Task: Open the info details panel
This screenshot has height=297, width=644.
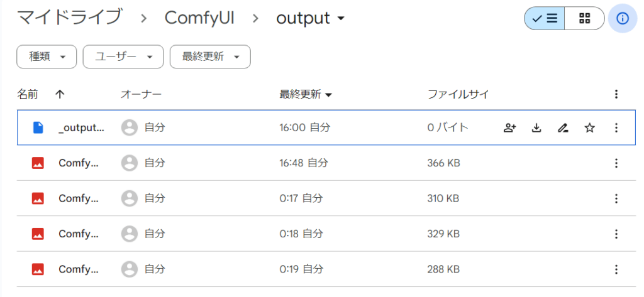Action: click(623, 18)
